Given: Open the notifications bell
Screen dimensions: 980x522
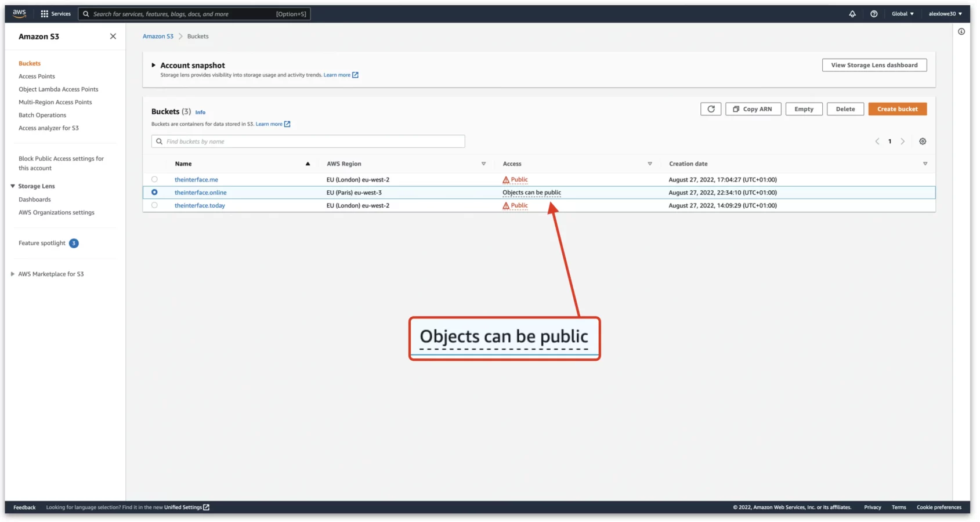Looking at the screenshot, I should (x=852, y=14).
